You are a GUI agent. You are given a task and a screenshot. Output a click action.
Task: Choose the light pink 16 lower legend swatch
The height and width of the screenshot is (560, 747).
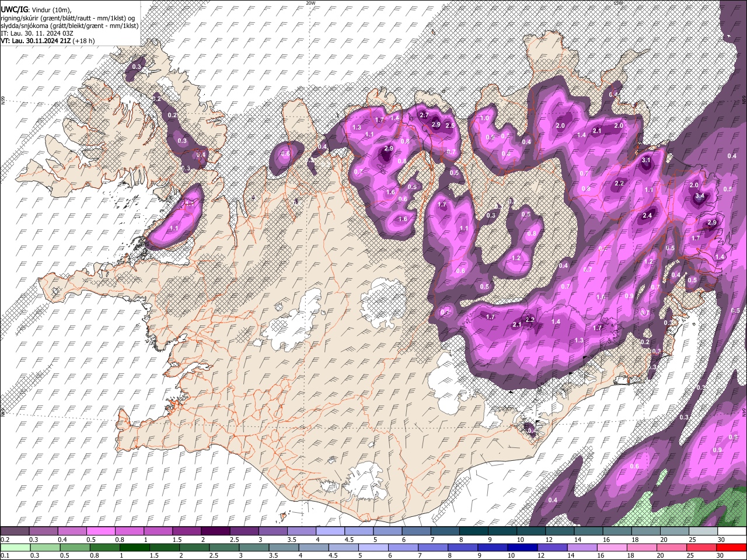click(x=612, y=548)
